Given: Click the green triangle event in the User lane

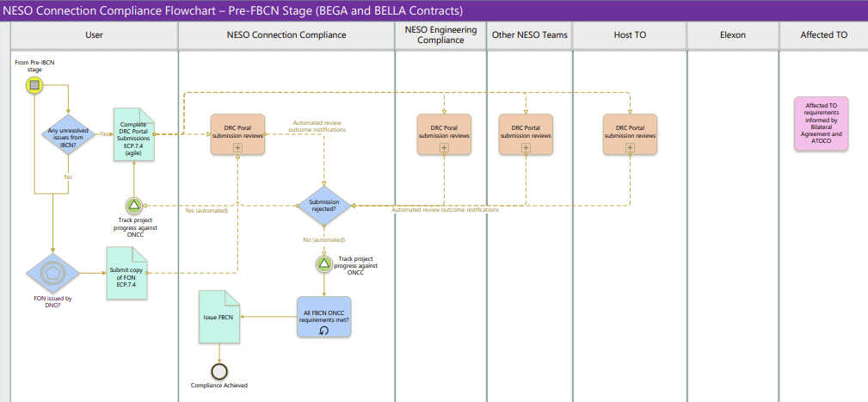Looking at the screenshot, I should [x=134, y=206].
